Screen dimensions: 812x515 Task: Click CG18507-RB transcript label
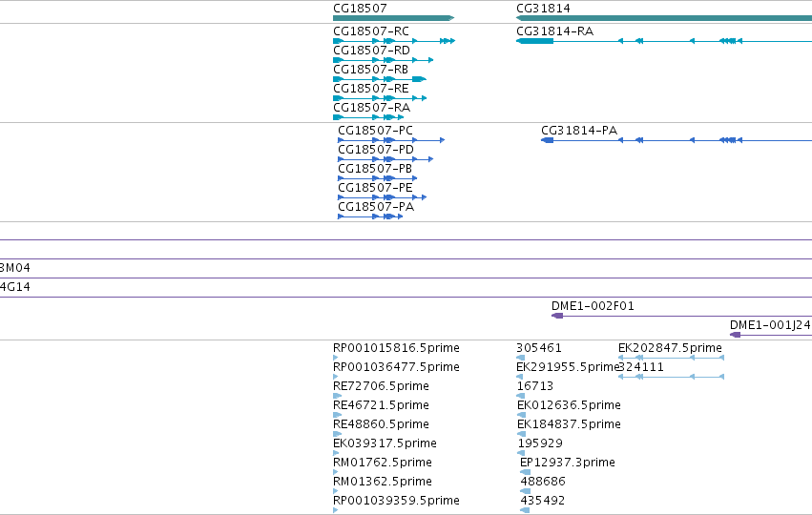click(x=371, y=70)
